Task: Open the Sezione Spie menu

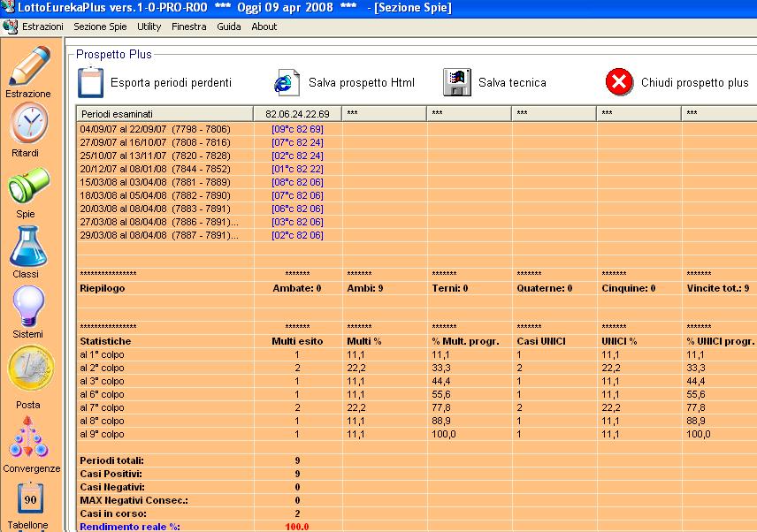Action: pos(100,27)
